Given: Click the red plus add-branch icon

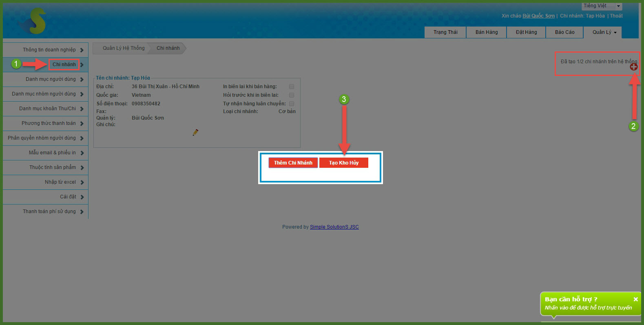Looking at the screenshot, I should (633, 67).
